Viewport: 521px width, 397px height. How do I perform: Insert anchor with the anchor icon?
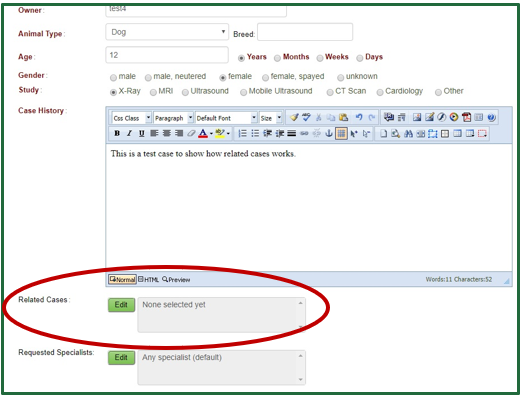pos(329,134)
